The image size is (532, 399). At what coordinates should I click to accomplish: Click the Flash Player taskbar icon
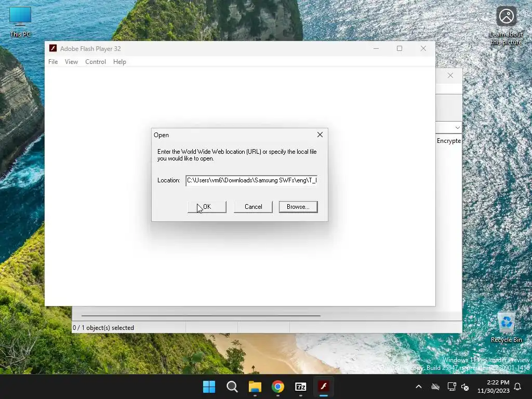[x=324, y=387]
